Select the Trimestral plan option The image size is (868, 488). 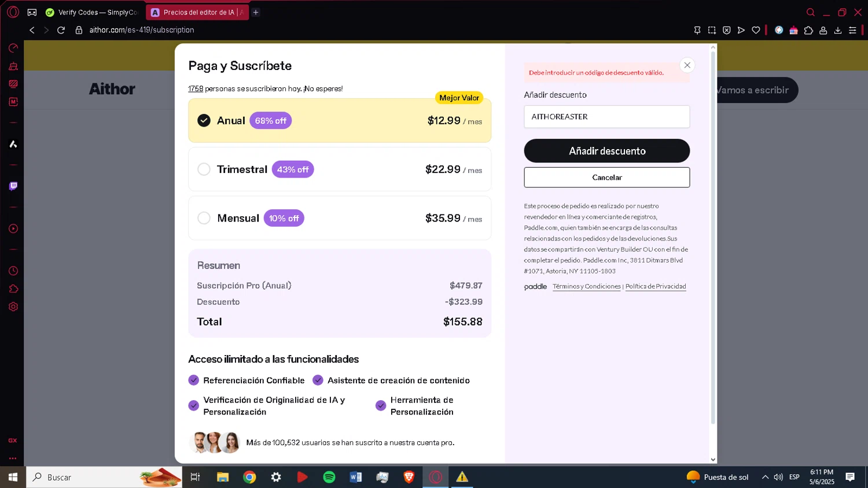point(340,169)
